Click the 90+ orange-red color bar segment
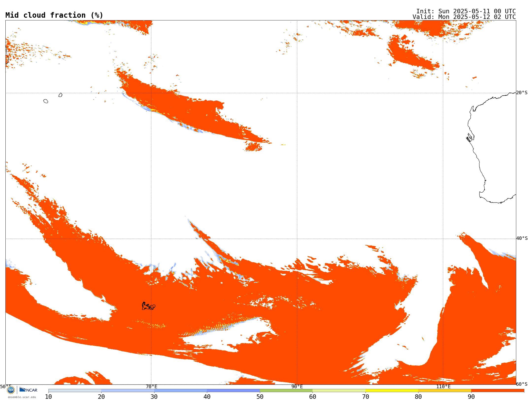This screenshot has width=532, height=400. click(498, 391)
